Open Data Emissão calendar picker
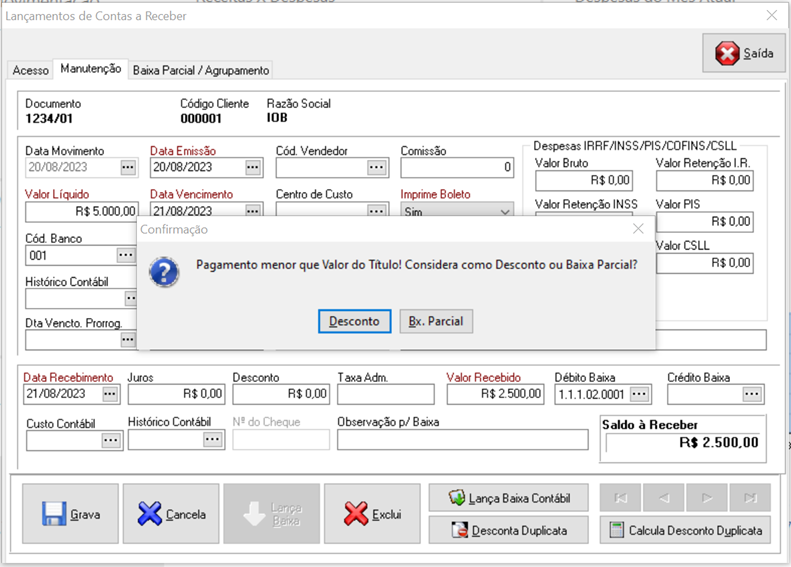 [253, 167]
